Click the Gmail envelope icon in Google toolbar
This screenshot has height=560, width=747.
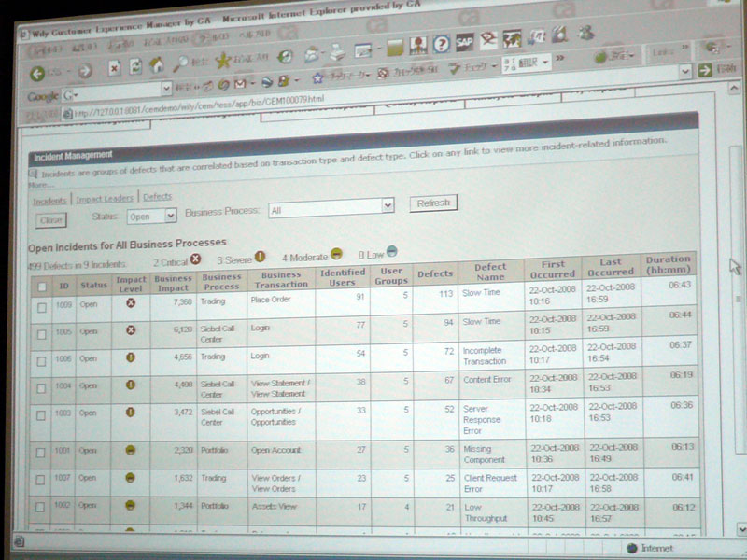(240, 84)
